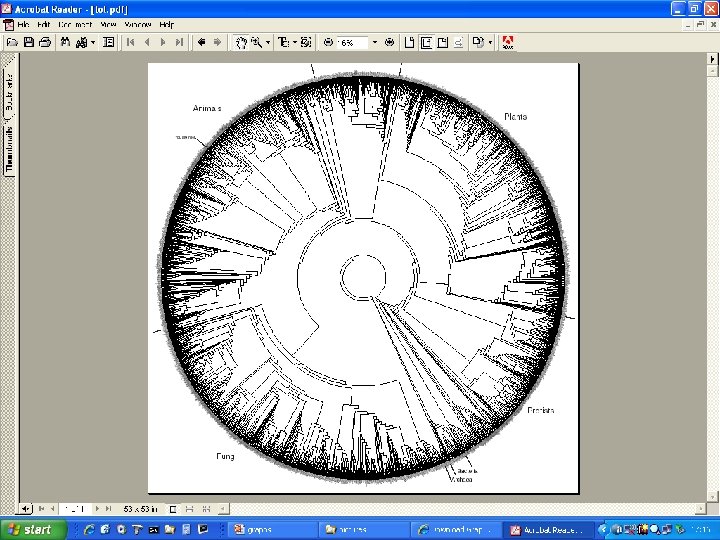This screenshot has width=720, height=540.
Task: Open the File menu
Action: (23, 24)
